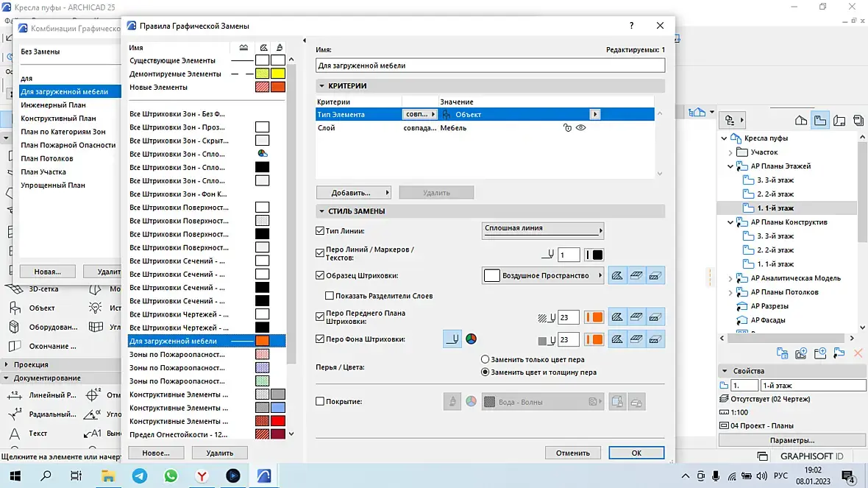Screen dimensions: 868x488
Task: Open Project Map icon in Navigator
Action: coord(801,120)
